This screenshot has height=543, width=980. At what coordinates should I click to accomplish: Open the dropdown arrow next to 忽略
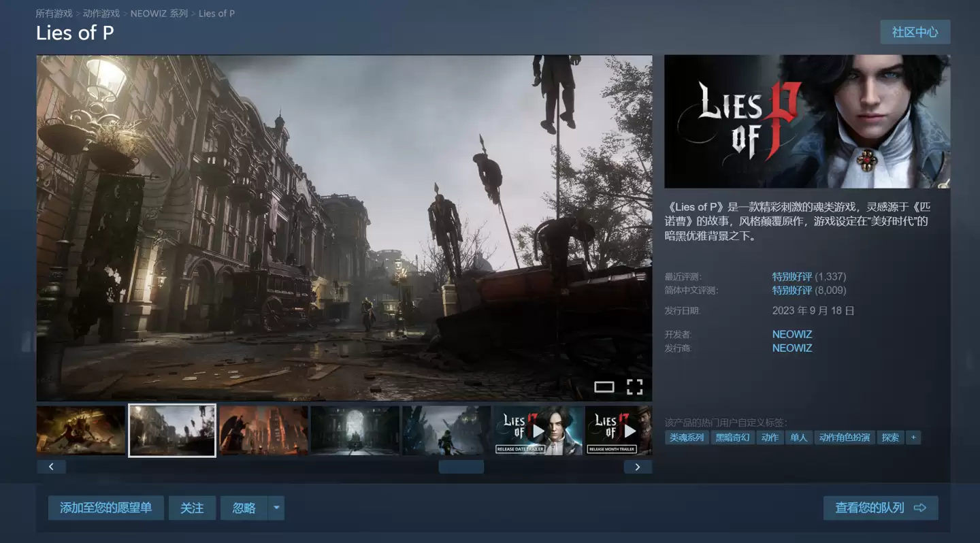(x=276, y=508)
